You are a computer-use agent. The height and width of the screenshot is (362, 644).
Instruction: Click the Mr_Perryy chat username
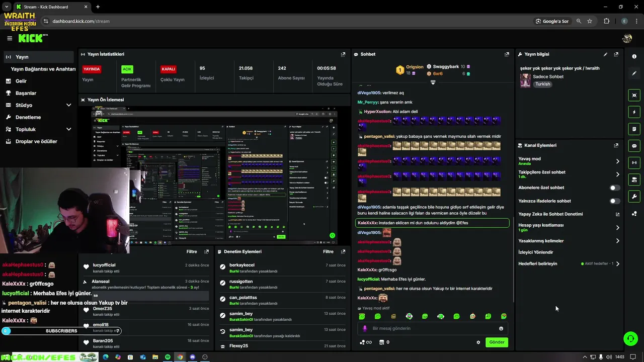368,102
